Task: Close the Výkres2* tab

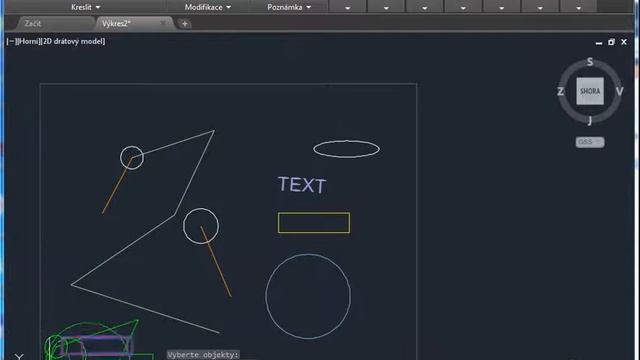Action: pos(163,23)
